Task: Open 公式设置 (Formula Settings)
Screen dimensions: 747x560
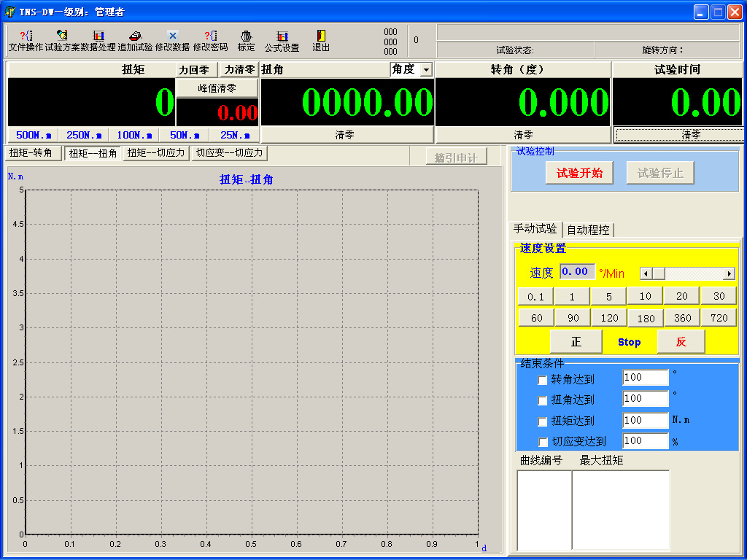Action: [282, 41]
